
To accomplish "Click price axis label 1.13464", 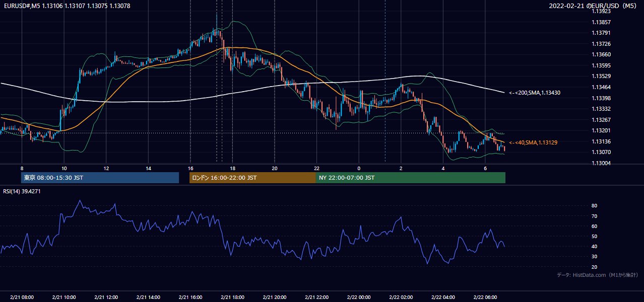I will tap(601, 87).
